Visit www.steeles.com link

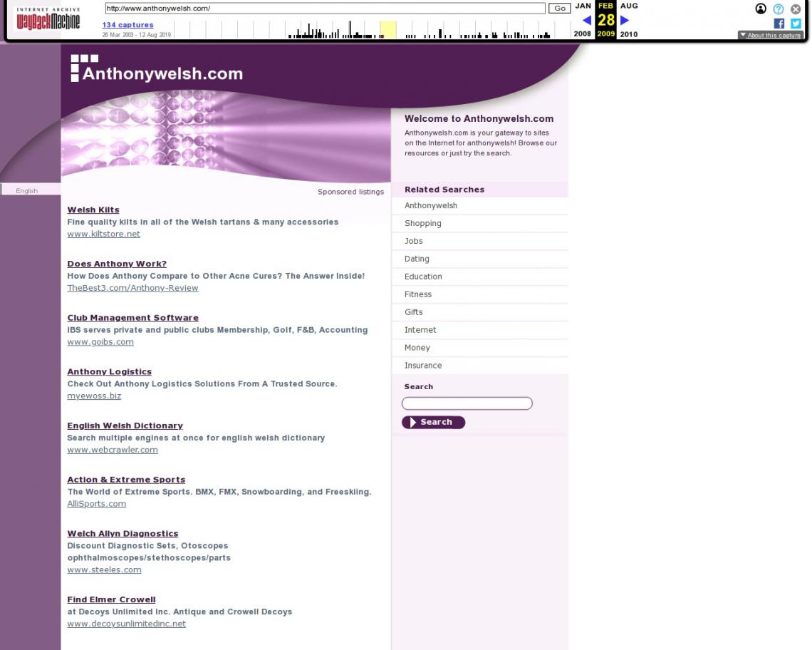(105, 569)
